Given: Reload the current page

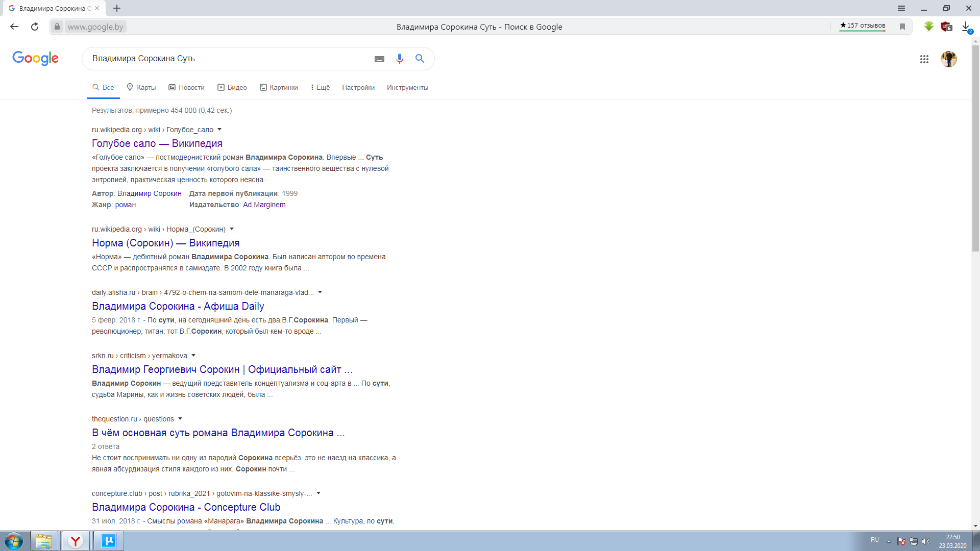Looking at the screenshot, I should pos(35,27).
